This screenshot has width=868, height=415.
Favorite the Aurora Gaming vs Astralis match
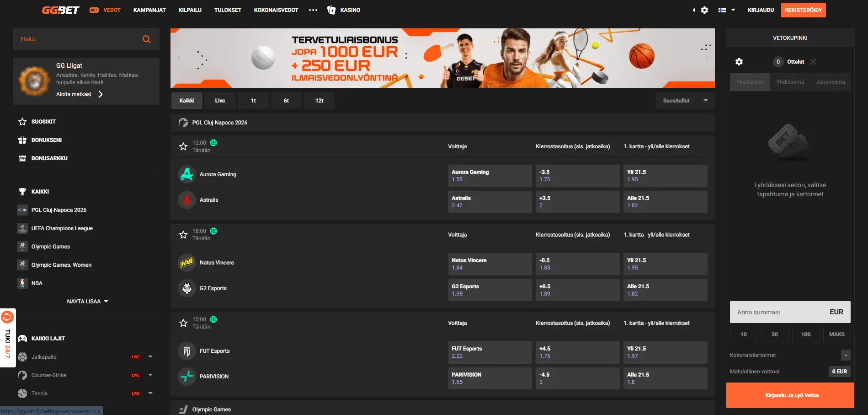click(183, 146)
